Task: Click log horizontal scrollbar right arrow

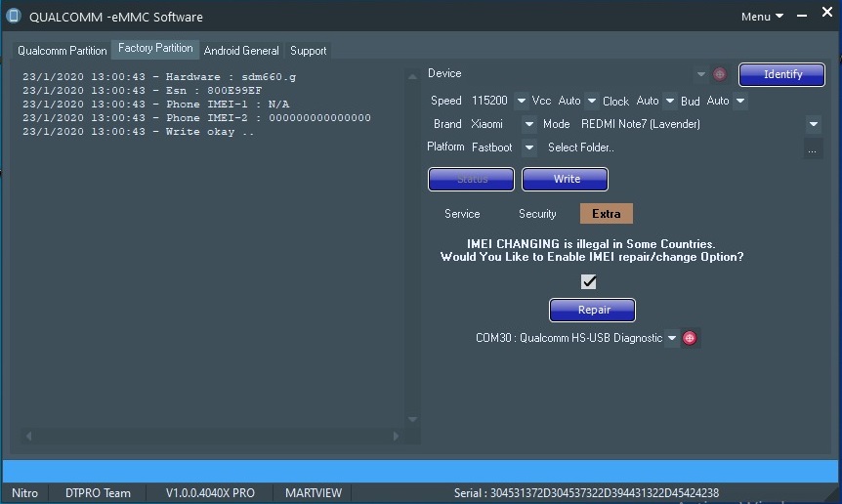Action: click(x=396, y=436)
